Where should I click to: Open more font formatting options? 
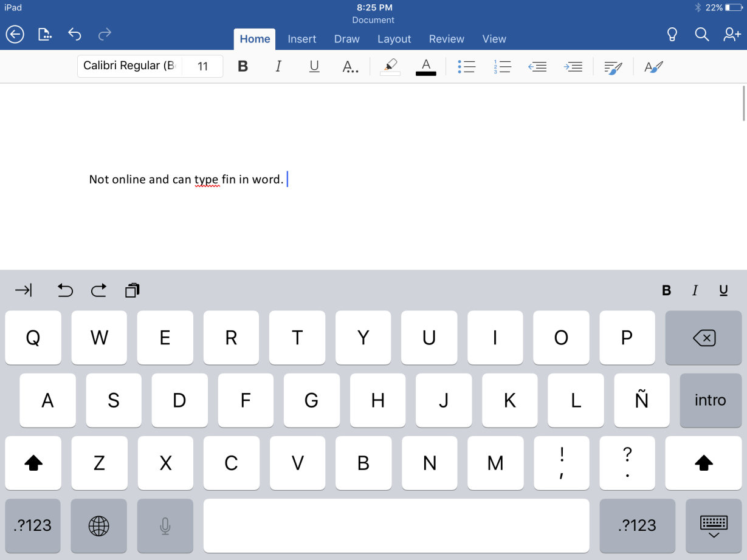tap(350, 66)
